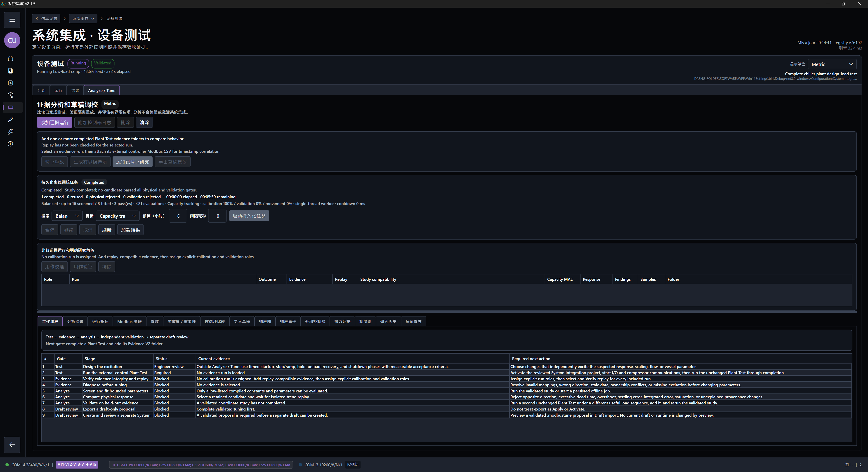Screen dimensions: 868x472
Task: Select the Analyze / Tune tab
Action: pyautogui.click(x=102, y=90)
